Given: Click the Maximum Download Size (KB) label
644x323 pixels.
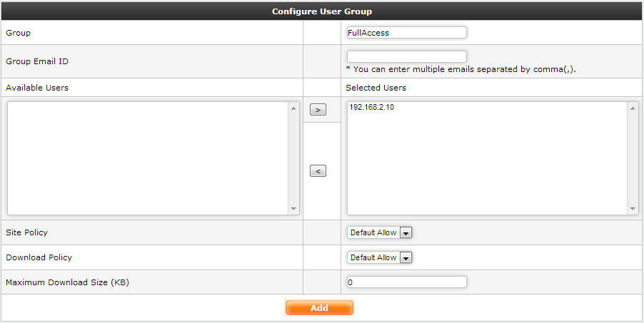Looking at the screenshot, I should tap(67, 282).
